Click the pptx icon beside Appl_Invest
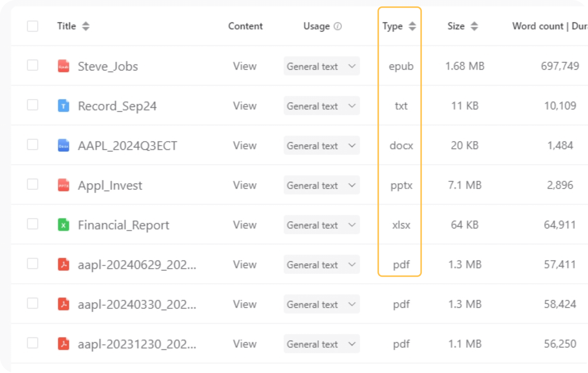The width and height of the screenshot is (588, 373). [63, 185]
